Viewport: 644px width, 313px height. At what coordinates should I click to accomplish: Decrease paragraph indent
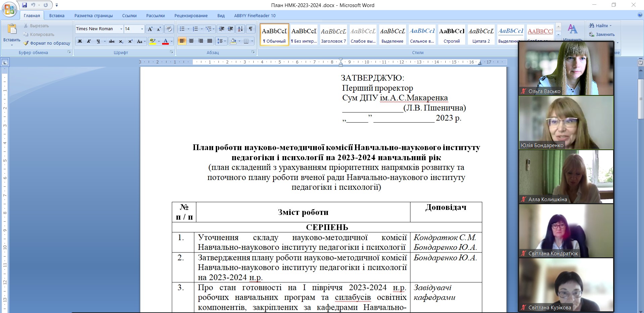pyautogui.click(x=221, y=29)
